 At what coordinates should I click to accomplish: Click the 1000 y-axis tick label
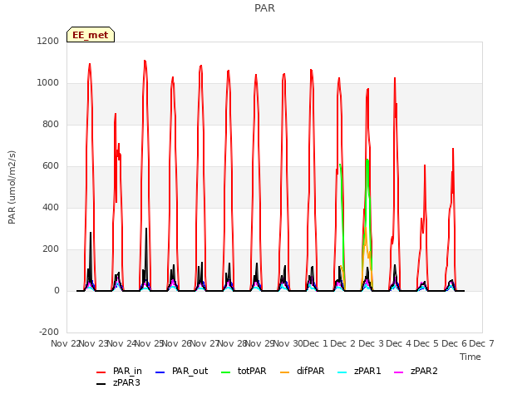48,83
